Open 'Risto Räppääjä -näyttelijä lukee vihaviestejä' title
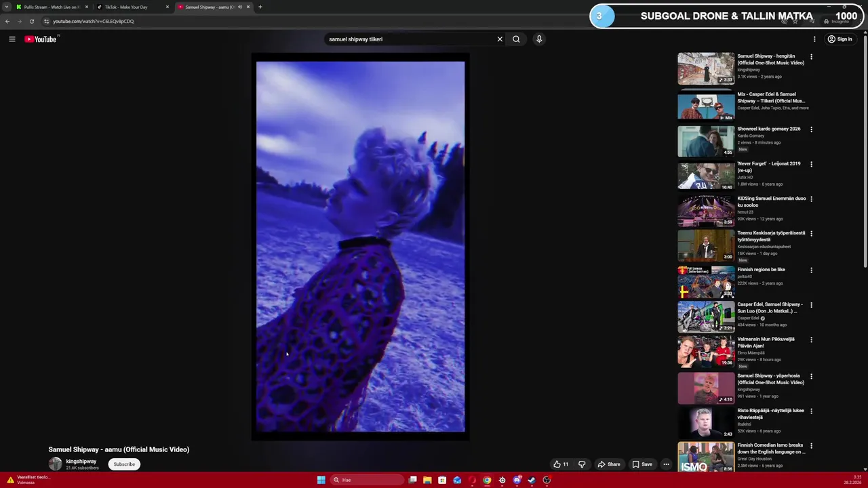The width and height of the screenshot is (868, 488). click(771, 414)
